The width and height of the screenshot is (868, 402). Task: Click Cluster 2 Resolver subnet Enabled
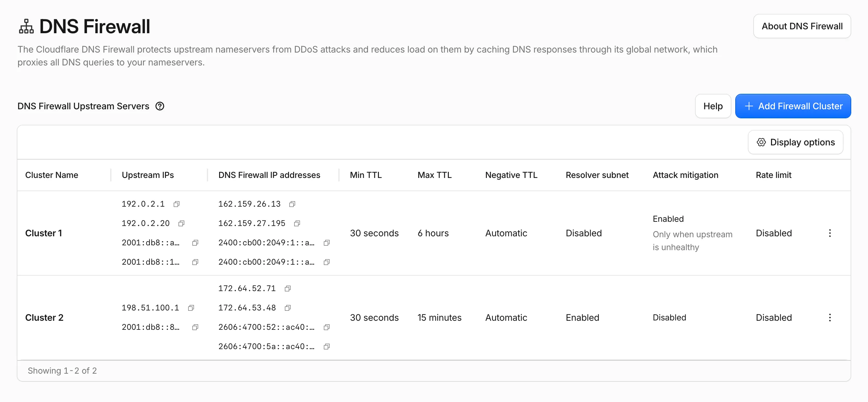(x=582, y=317)
